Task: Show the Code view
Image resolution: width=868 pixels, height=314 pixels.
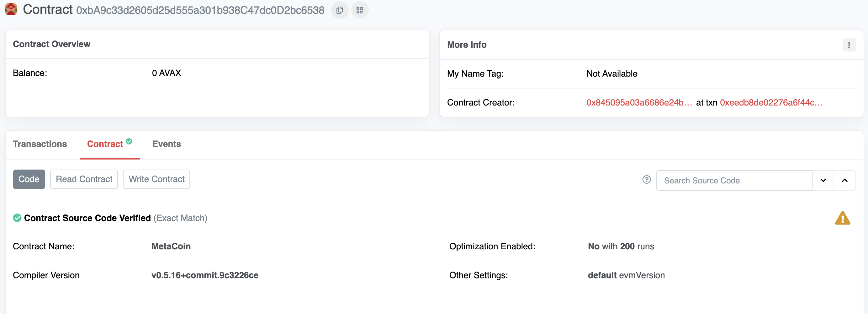Action: [29, 179]
